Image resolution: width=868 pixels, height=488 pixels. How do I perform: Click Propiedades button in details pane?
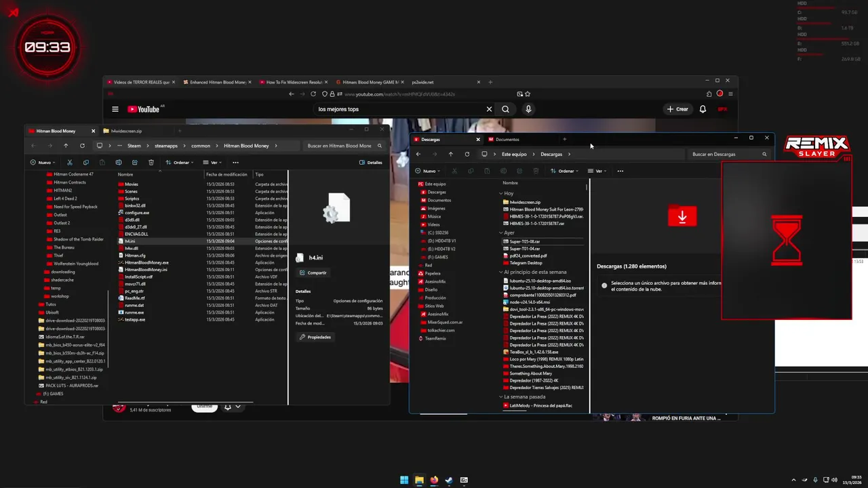(x=315, y=337)
